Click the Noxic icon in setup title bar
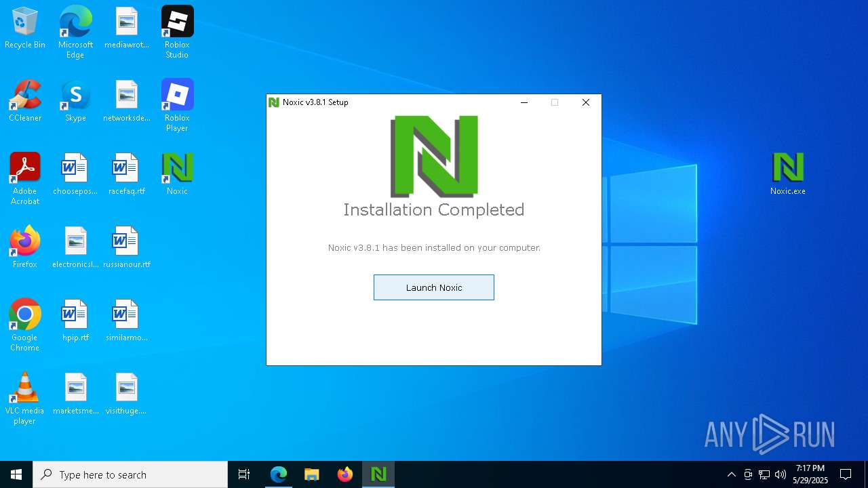The image size is (868, 488). pyautogui.click(x=274, y=102)
